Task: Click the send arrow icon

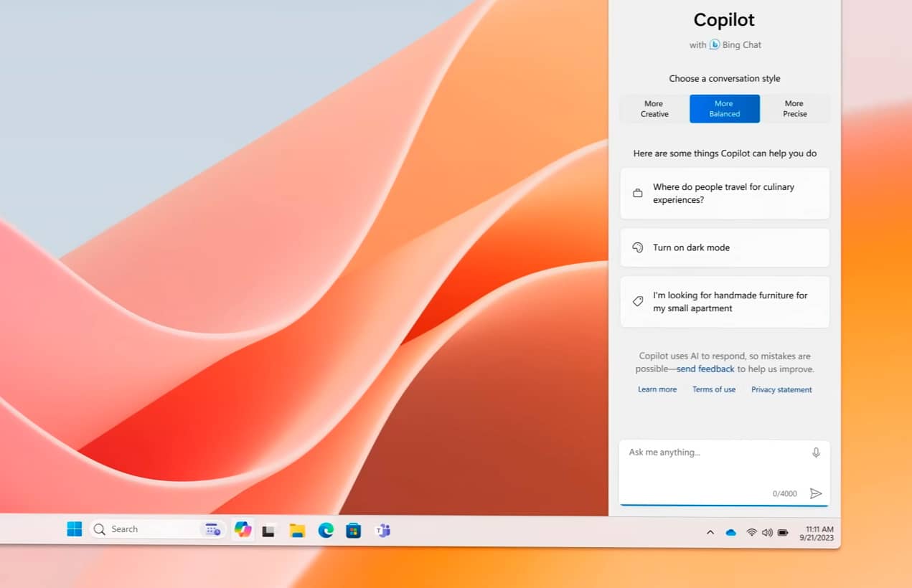Action: click(816, 493)
